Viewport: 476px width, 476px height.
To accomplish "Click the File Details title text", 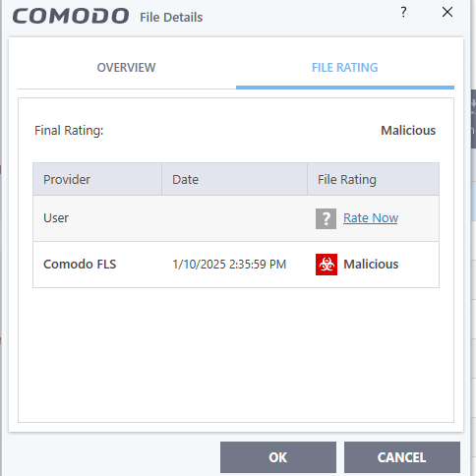I will point(171,18).
